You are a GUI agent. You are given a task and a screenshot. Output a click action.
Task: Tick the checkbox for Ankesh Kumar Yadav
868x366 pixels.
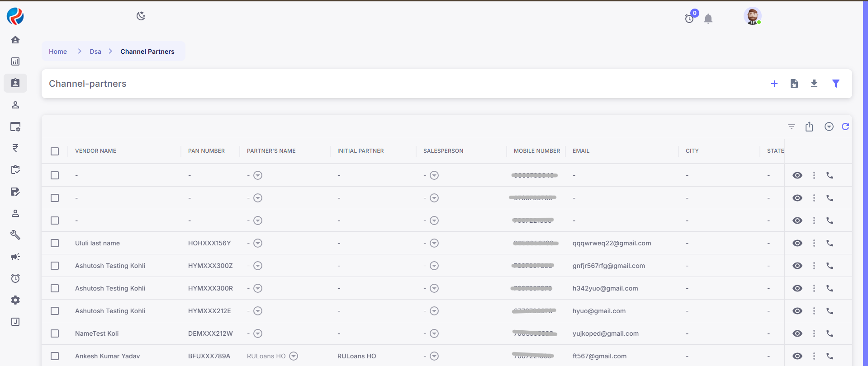pos(55,356)
